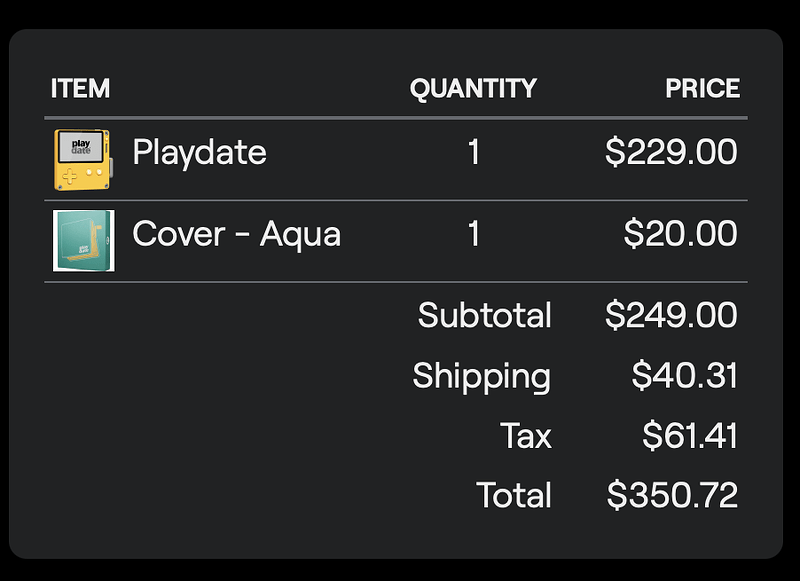The height and width of the screenshot is (581, 800).
Task: Click the shipping cost $40.31
Action: click(684, 377)
